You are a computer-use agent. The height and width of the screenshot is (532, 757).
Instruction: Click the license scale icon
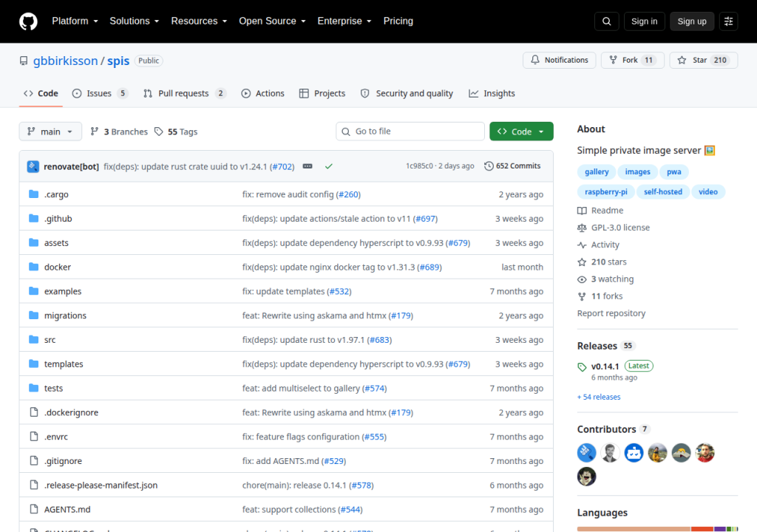point(582,228)
